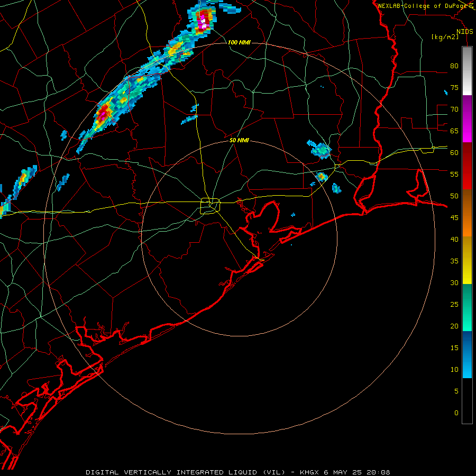This screenshot has width=476, height=476.
Task: Click the "50" value on the color scale
Action: [454, 196]
